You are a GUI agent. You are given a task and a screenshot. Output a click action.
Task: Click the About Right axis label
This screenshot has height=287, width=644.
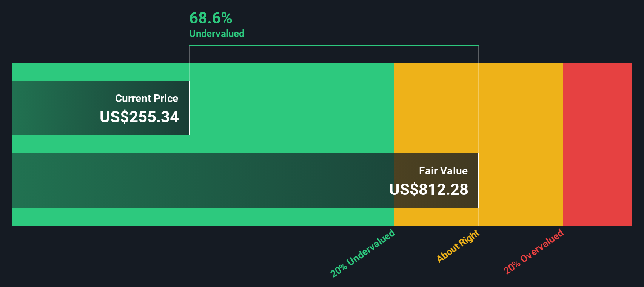click(458, 246)
